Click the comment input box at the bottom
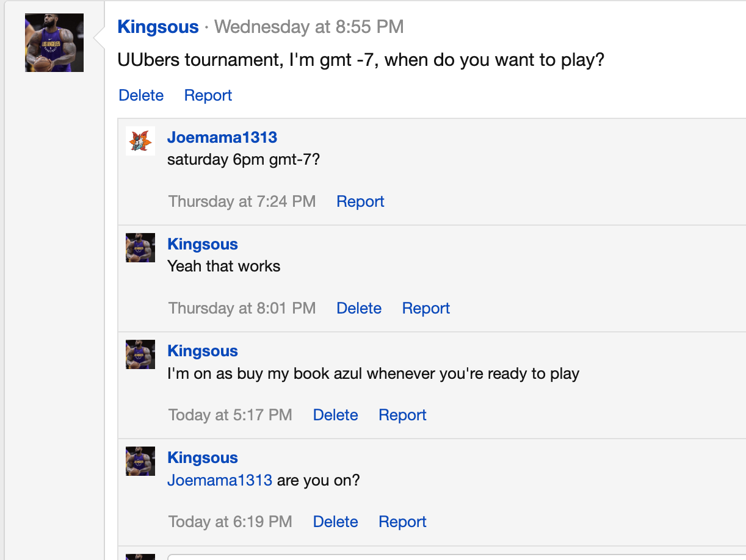Image resolution: width=746 pixels, height=560 pixels. coord(457,556)
